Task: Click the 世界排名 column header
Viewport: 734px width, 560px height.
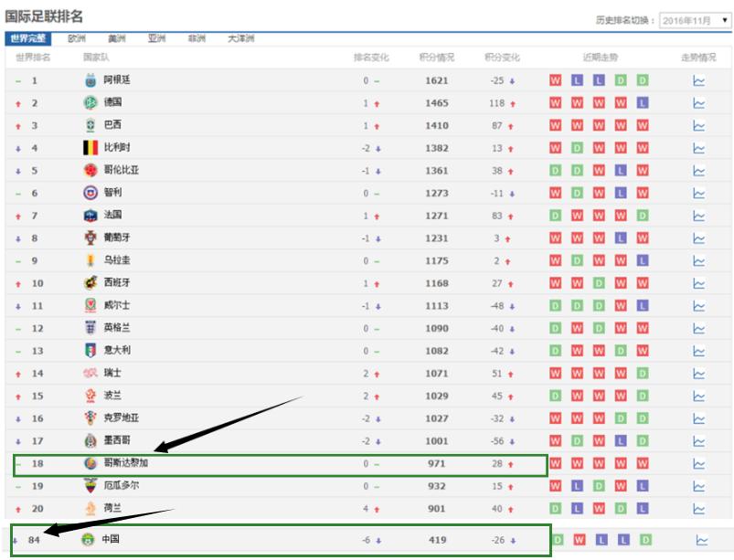Action: 33,58
